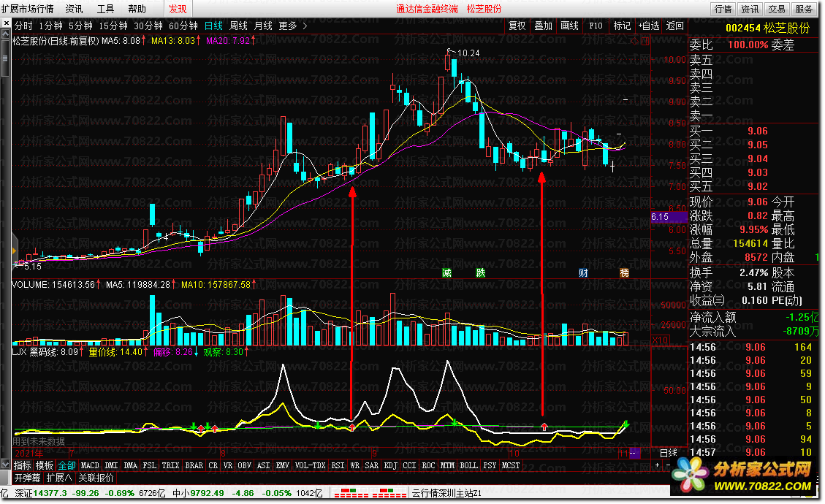The height and width of the screenshot is (504, 825).
Task: Click the green 减 marker icon
Action: coord(446,272)
